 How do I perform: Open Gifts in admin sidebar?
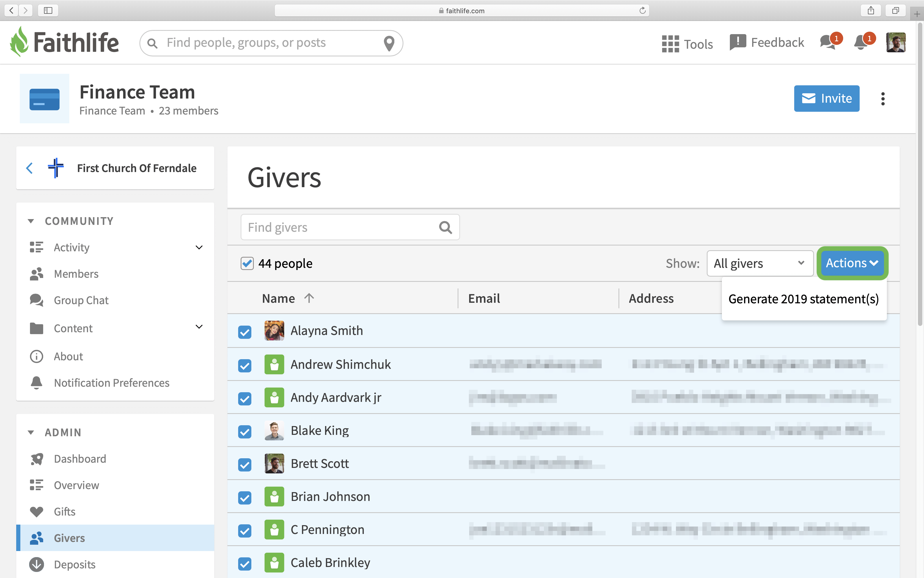click(65, 511)
